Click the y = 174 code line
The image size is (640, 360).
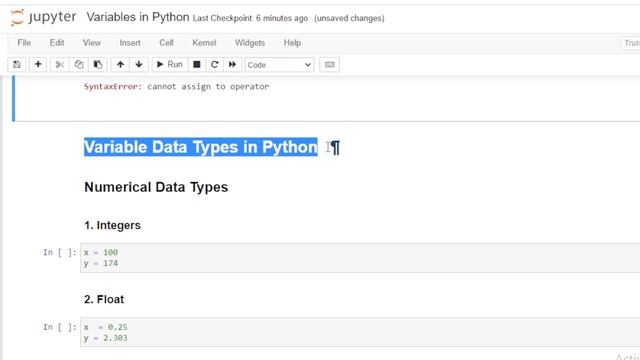pyautogui.click(x=101, y=263)
